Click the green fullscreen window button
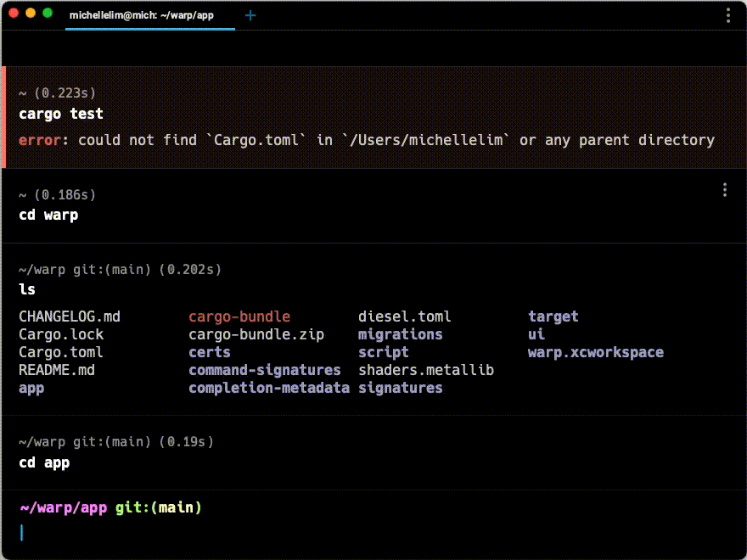 48,13
